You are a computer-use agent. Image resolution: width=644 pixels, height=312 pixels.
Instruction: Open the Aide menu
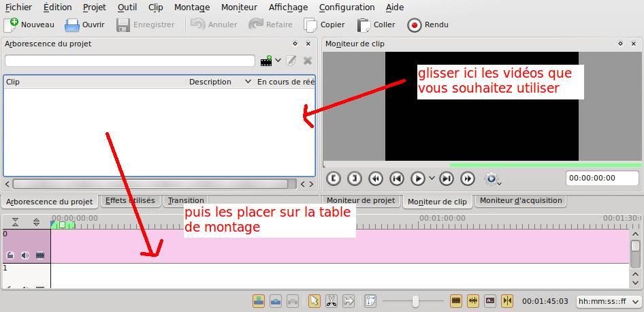pyautogui.click(x=395, y=7)
